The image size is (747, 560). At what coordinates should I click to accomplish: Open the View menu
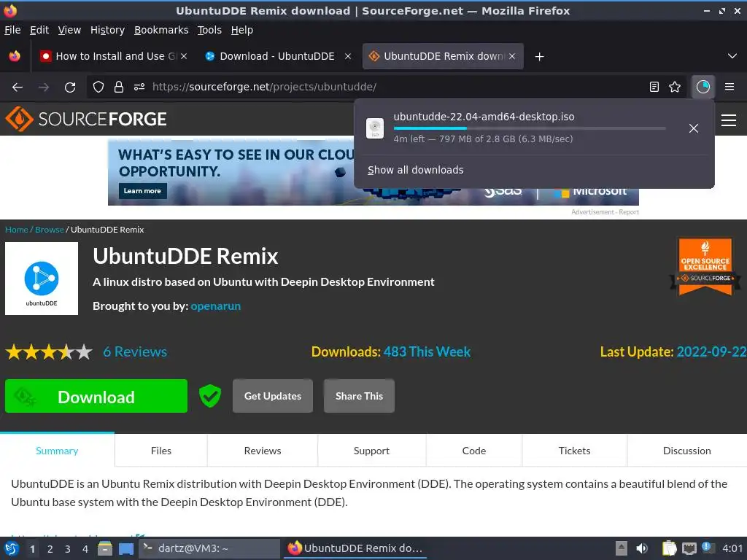coord(69,30)
